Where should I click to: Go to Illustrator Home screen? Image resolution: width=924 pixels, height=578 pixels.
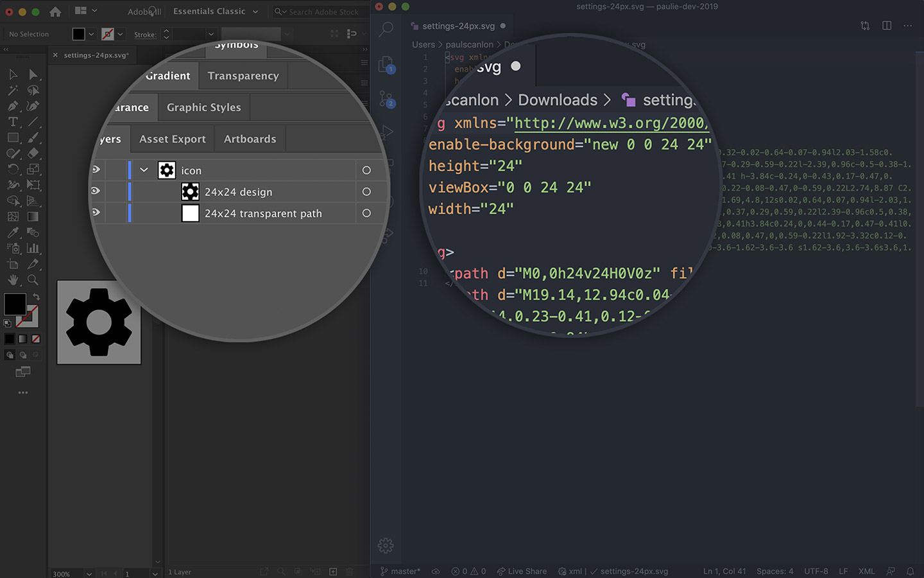55,12
